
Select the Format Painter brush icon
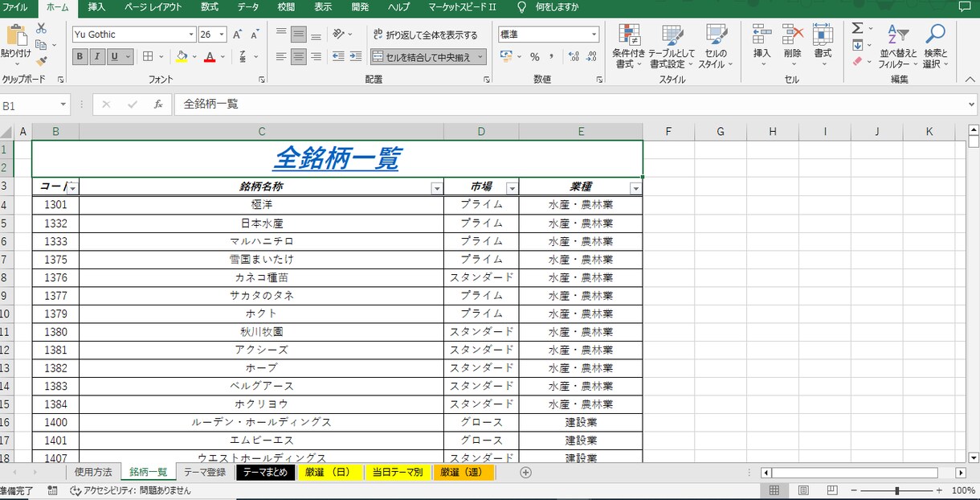coord(41,60)
